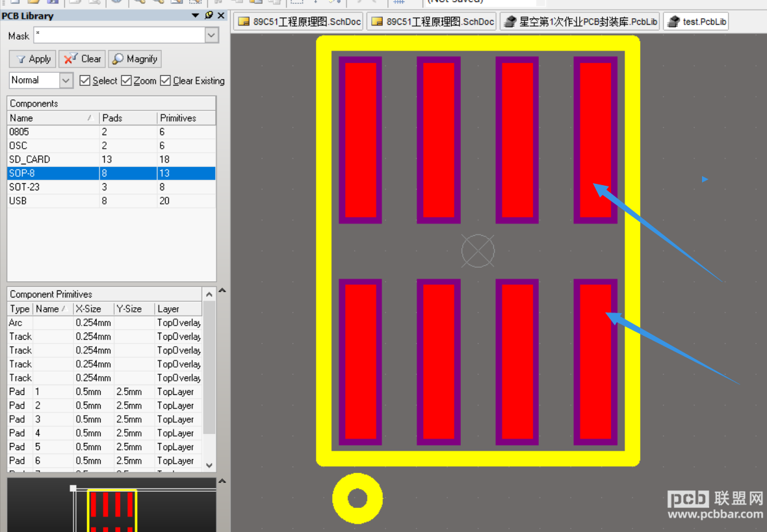
Task: Switch to first 89C51工程原理图.SchDoc tab
Action: [299, 21]
